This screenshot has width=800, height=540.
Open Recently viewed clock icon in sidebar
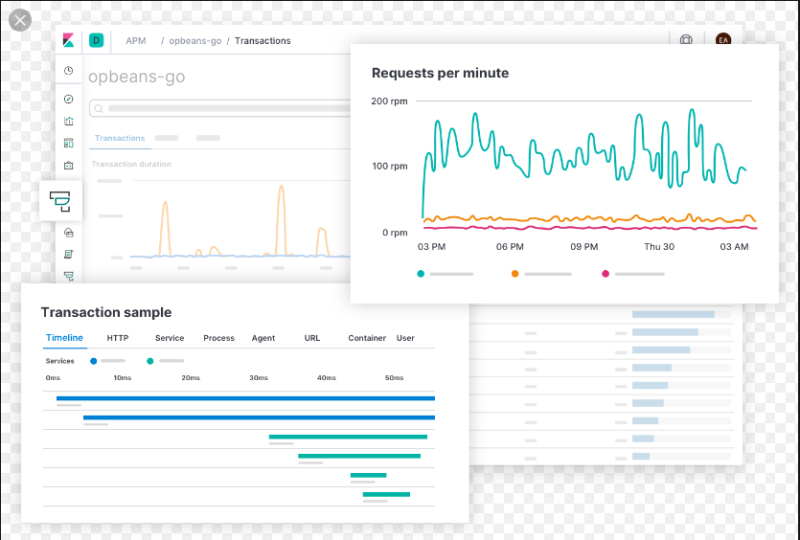click(x=69, y=71)
